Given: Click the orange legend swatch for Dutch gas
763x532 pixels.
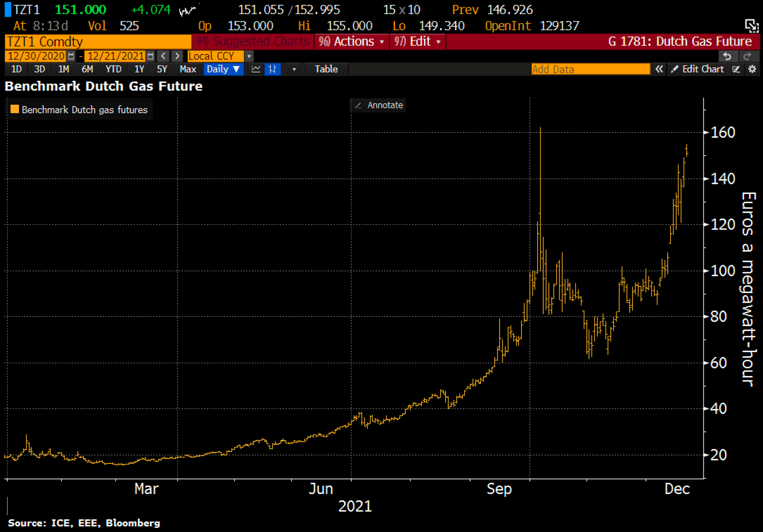Looking at the screenshot, I should click(x=15, y=109).
